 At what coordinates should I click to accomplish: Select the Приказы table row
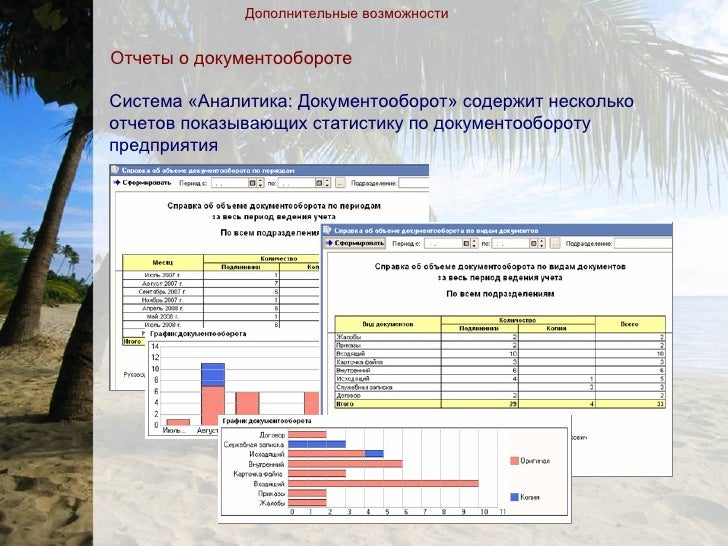[500, 345]
